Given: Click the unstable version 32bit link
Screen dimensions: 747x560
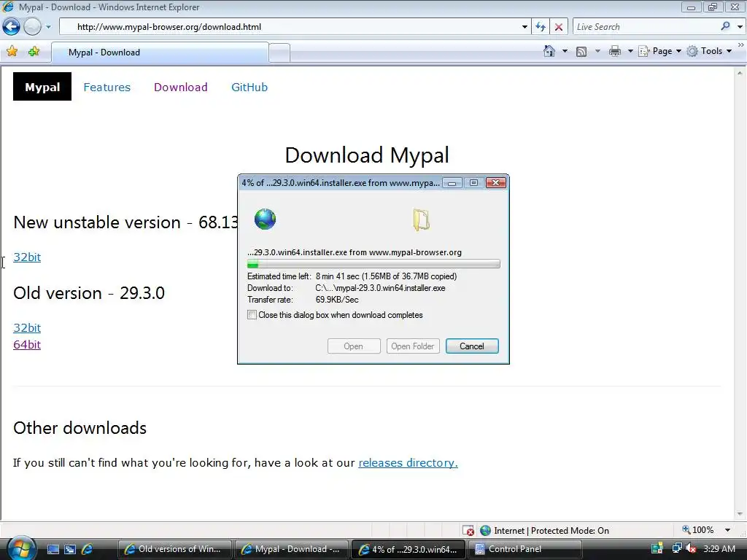Looking at the screenshot, I should [27, 257].
